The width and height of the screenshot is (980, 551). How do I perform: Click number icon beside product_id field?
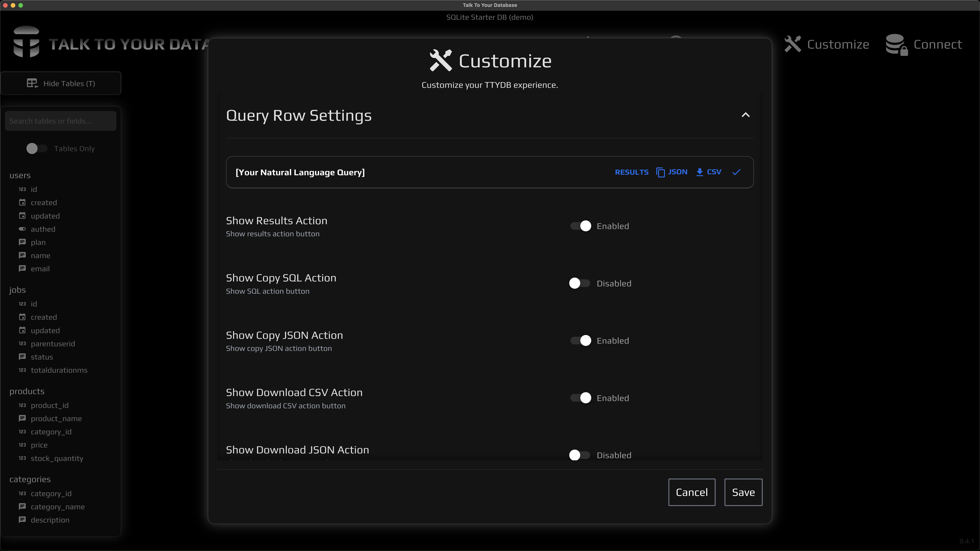[x=22, y=405]
